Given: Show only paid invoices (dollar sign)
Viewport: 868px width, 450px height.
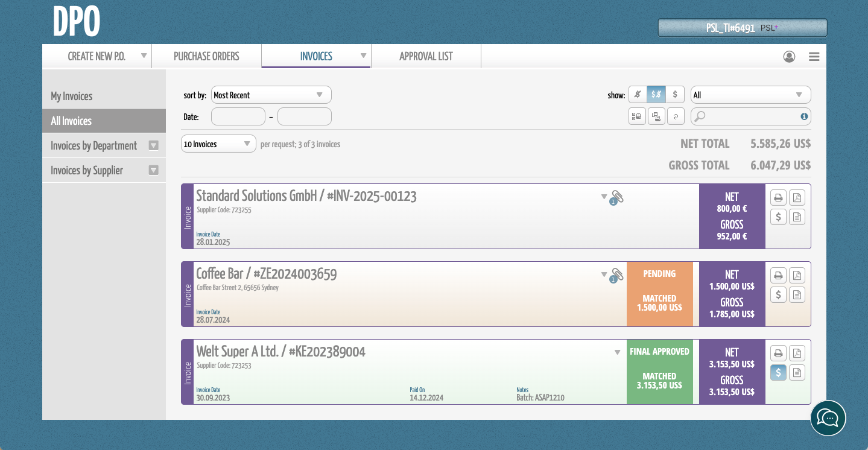Looking at the screenshot, I should point(675,95).
